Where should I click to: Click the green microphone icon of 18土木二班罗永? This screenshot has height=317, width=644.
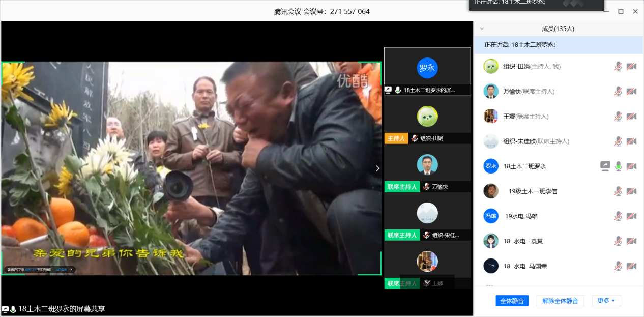[618, 166]
